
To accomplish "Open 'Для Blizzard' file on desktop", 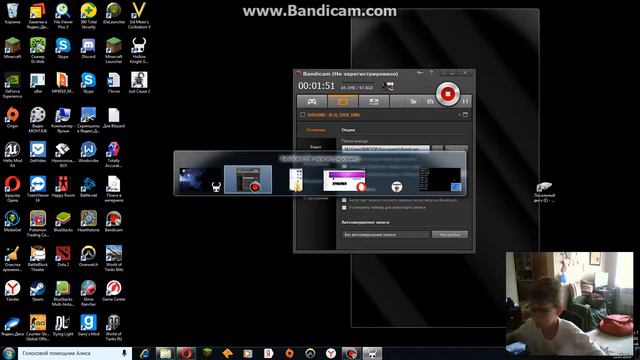I will (x=114, y=118).
